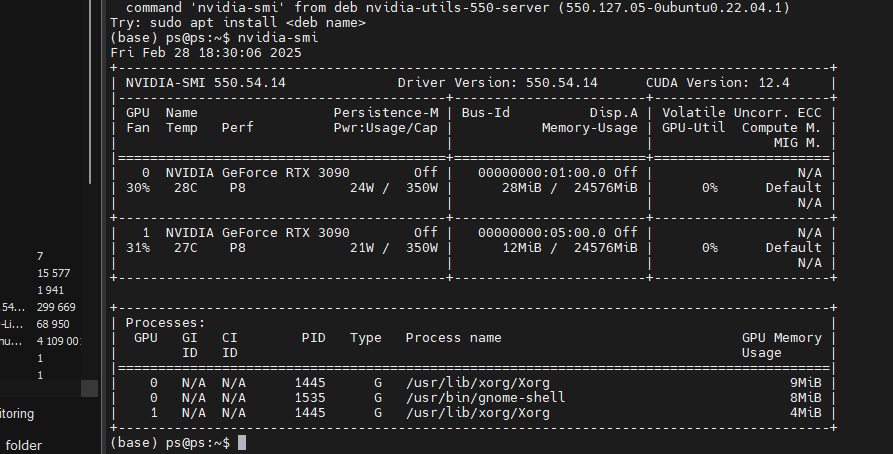893x454 pixels.
Task: Click the 'Bus-Id' column header
Action: [486, 113]
